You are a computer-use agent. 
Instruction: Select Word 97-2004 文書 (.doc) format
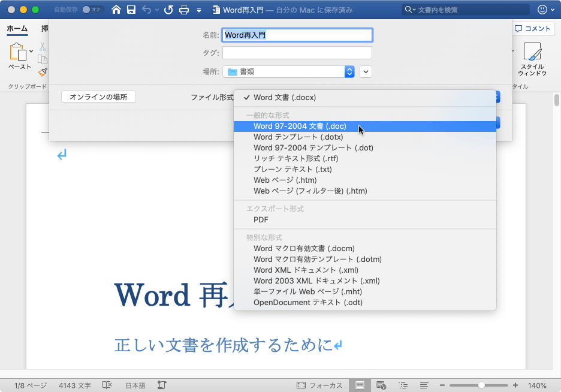click(365, 126)
